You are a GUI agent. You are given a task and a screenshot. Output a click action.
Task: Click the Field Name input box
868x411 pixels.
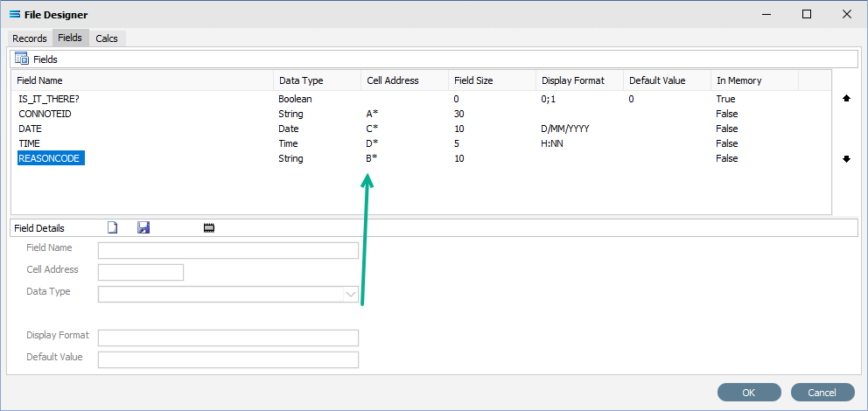coord(228,251)
